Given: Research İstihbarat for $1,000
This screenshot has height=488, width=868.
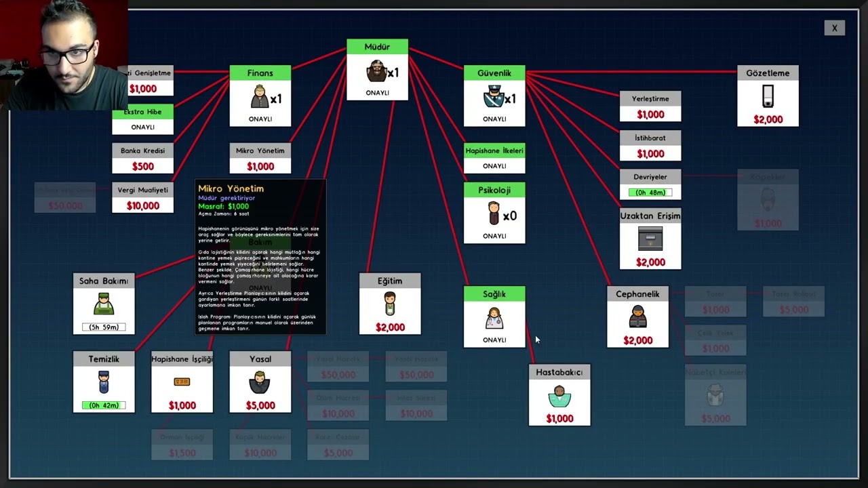Looking at the screenshot, I should (x=650, y=146).
